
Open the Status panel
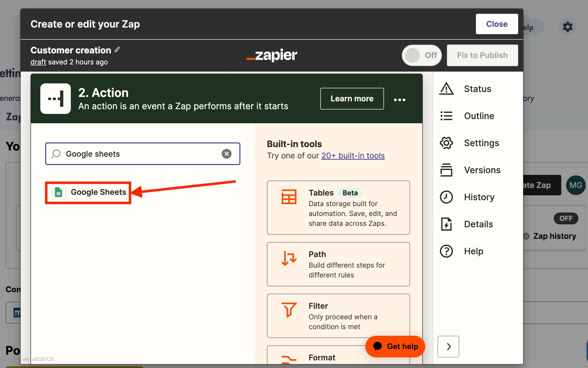(x=477, y=89)
